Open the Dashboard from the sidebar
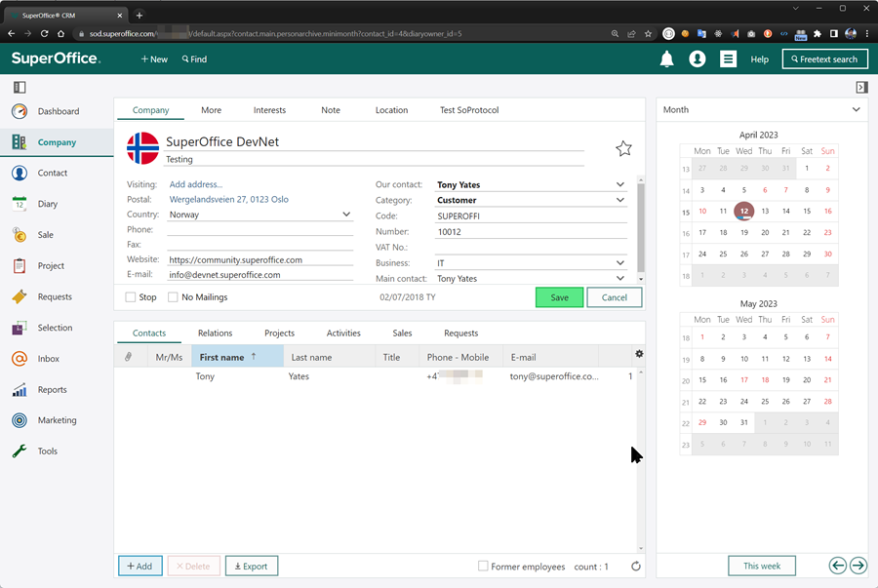The image size is (878, 588). click(x=58, y=111)
